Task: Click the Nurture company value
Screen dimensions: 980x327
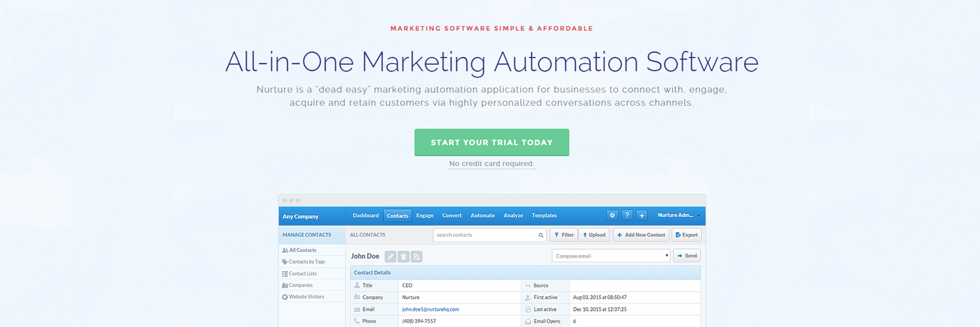Action: [x=411, y=298]
